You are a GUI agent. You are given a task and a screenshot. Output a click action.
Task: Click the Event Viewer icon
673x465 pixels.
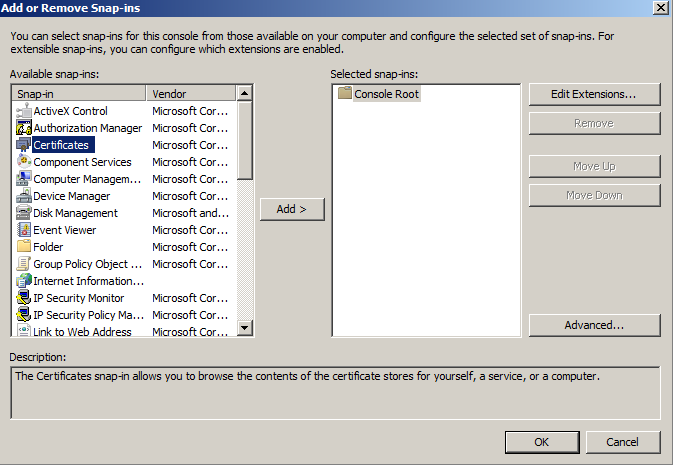[x=24, y=230]
